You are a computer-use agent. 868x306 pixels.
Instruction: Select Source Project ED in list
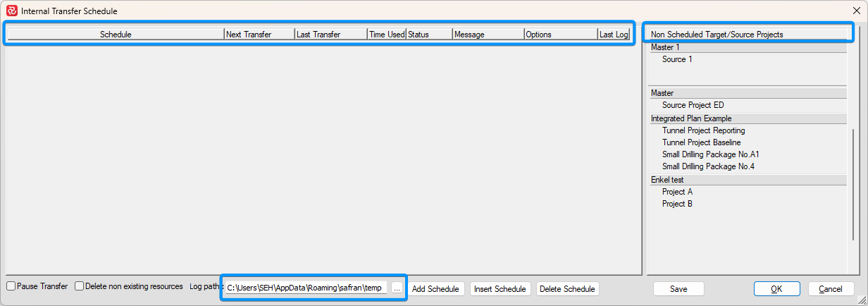coord(693,105)
